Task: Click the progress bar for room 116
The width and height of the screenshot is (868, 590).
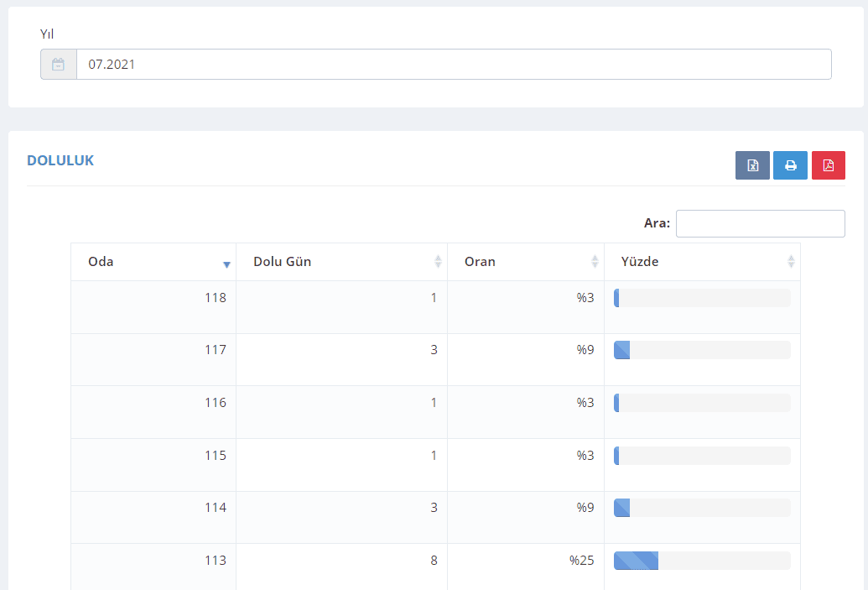Action: (702, 403)
